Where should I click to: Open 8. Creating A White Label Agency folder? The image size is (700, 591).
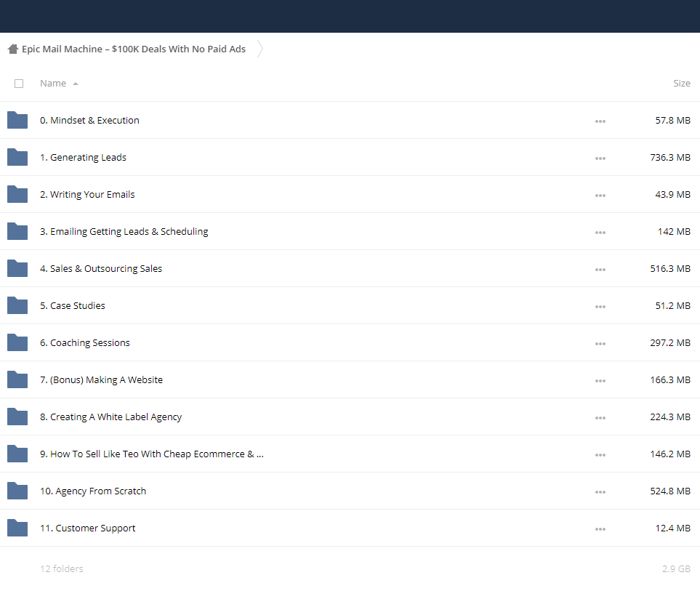pyautogui.click(x=110, y=417)
